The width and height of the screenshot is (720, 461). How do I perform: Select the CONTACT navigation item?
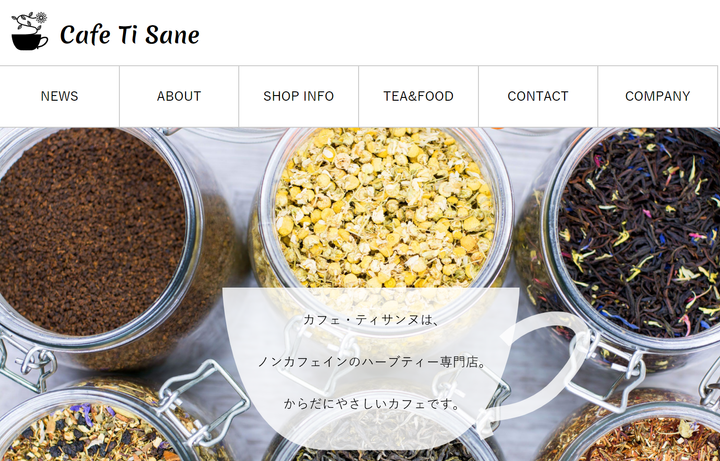pyautogui.click(x=538, y=96)
